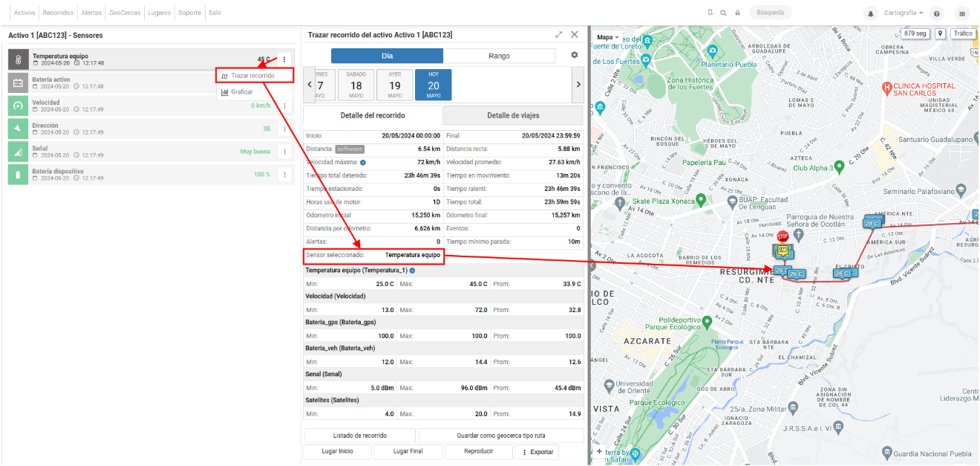Click the location pin button on the map
The height and width of the screenshot is (466, 980).
click(940, 33)
